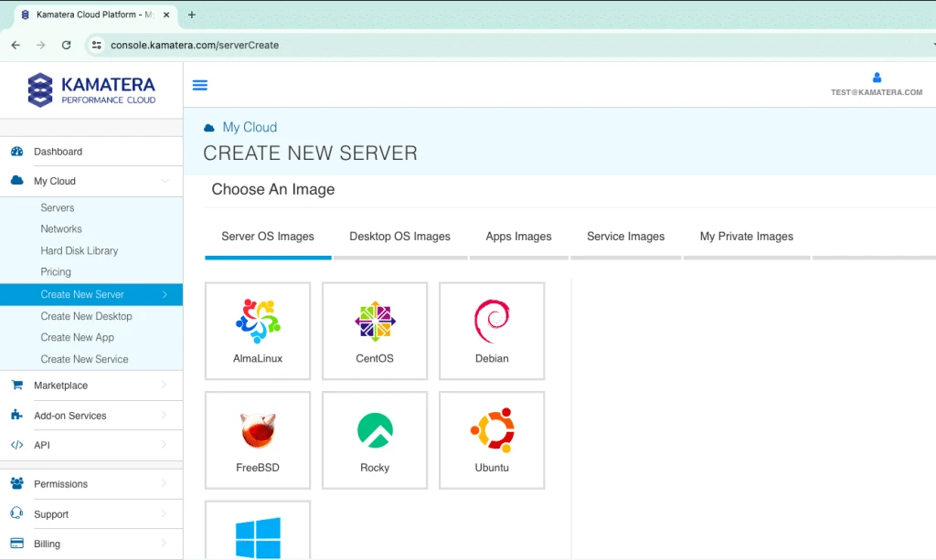The image size is (936, 560).
Task: Click the Marketplace label
Action: pyautogui.click(x=61, y=386)
